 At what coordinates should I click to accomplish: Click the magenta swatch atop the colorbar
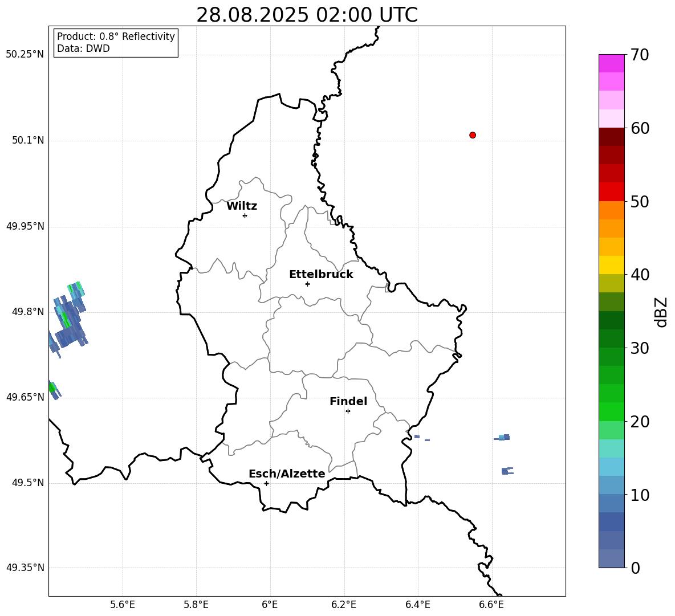pos(612,63)
